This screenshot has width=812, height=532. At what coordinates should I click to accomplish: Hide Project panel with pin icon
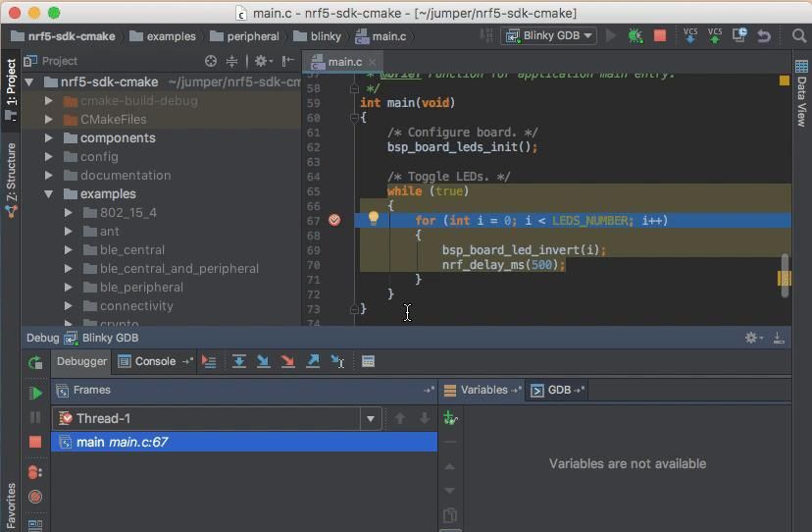pyautogui.click(x=287, y=61)
